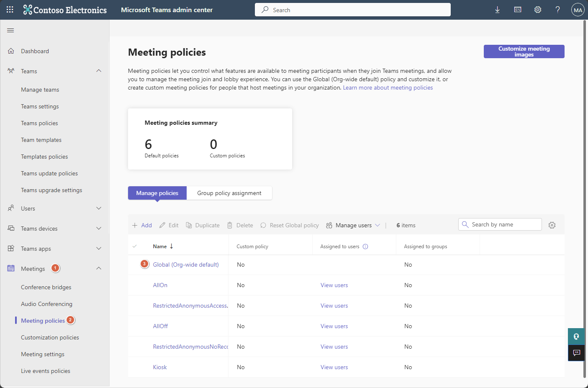Open the AllOn policy
Screen dimensions: 588x388
[x=160, y=285]
